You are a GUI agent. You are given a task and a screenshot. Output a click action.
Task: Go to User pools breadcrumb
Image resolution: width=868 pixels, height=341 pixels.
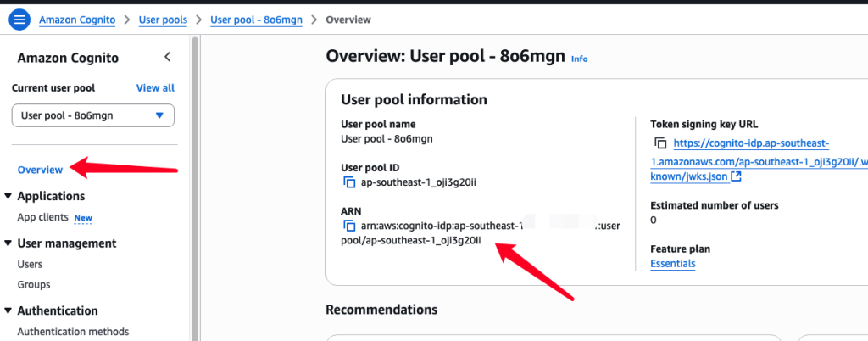163,20
